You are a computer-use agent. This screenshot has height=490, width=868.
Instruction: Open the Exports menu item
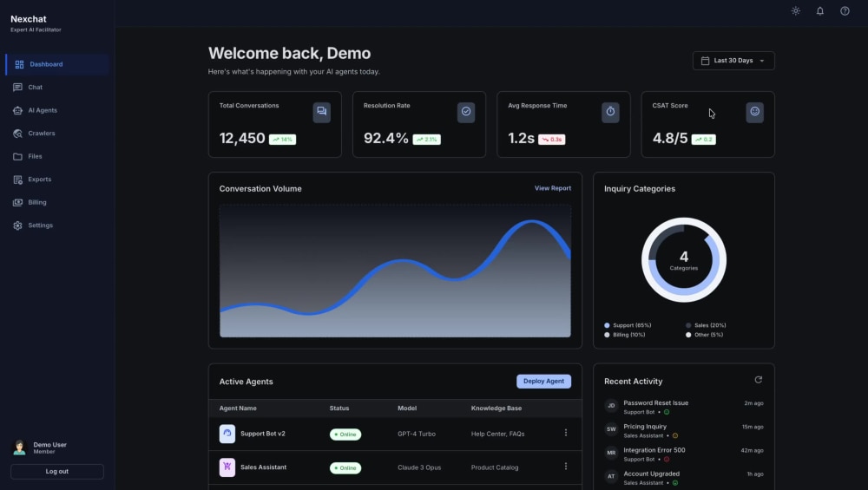(x=57, y=180)
